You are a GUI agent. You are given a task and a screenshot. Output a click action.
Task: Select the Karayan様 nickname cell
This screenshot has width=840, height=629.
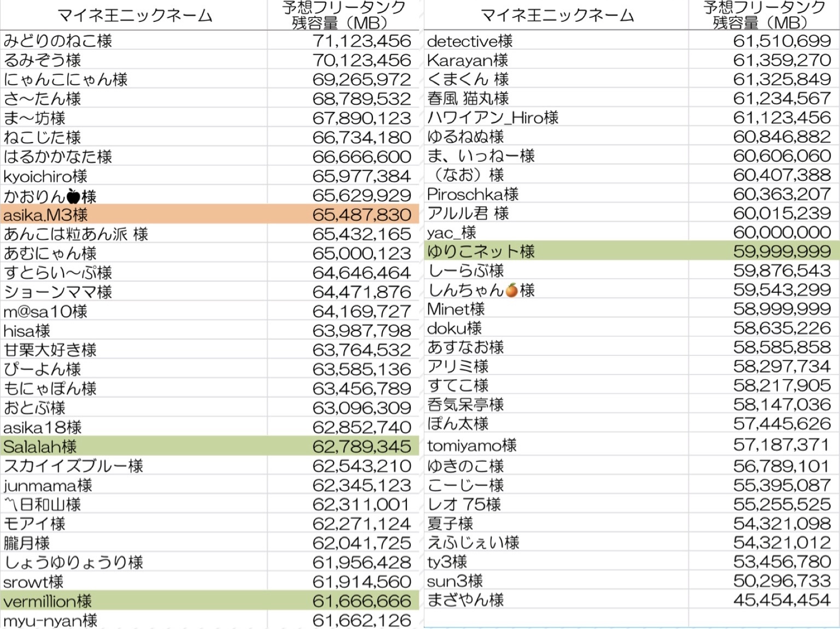pos(467,60)
